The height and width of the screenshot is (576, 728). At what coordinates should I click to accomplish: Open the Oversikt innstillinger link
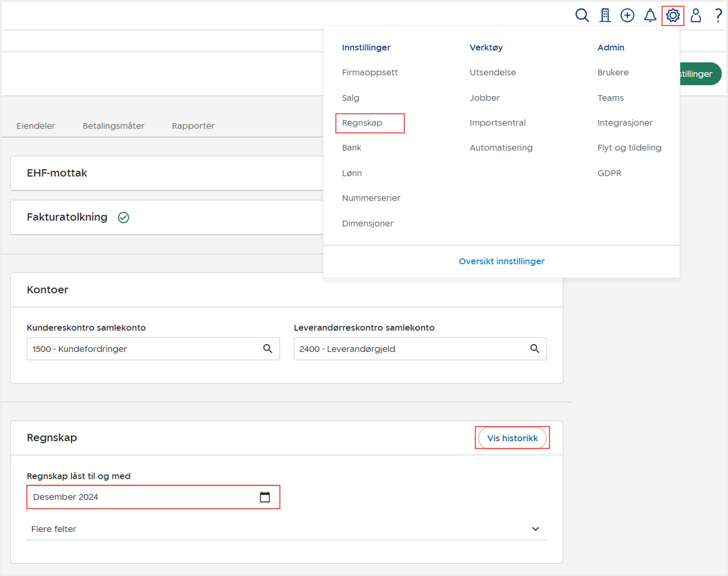[x=501, y=261]
